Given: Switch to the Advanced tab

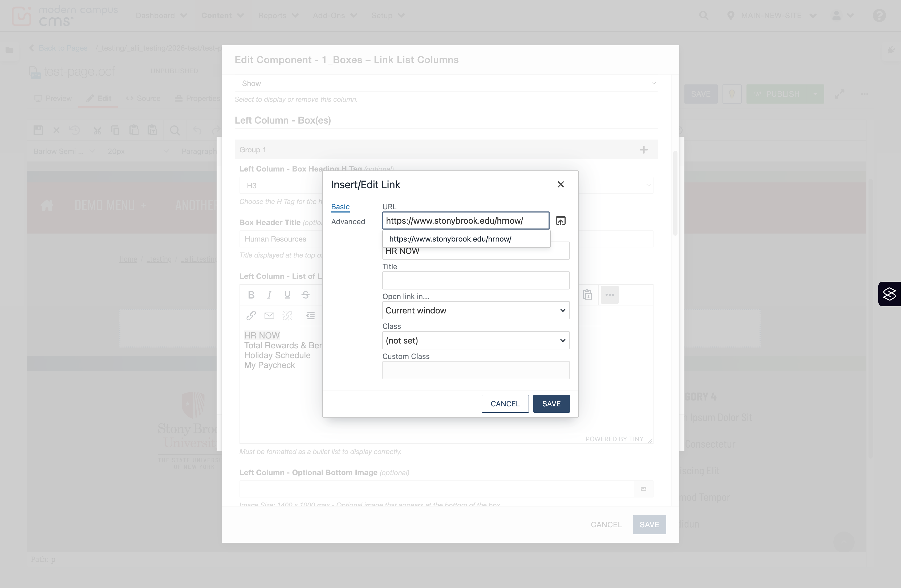Looking at the screenshot, I should [x=348, y=222].
